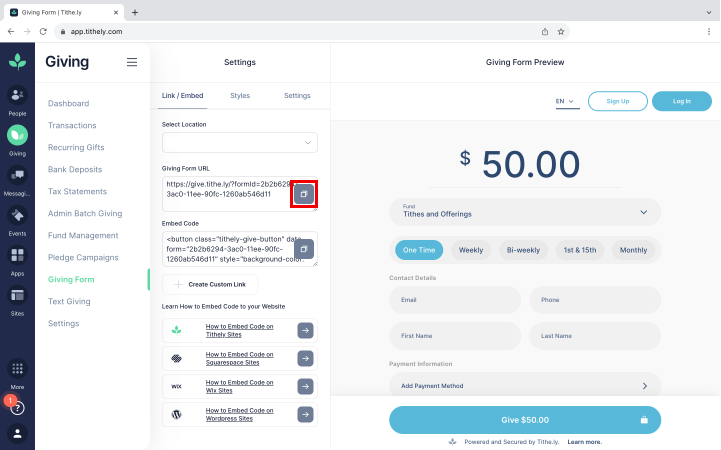Image resolution: width=721 pixels, height=450 pixels.
Task: Click the Phone input field
Action: click(595, 300)
